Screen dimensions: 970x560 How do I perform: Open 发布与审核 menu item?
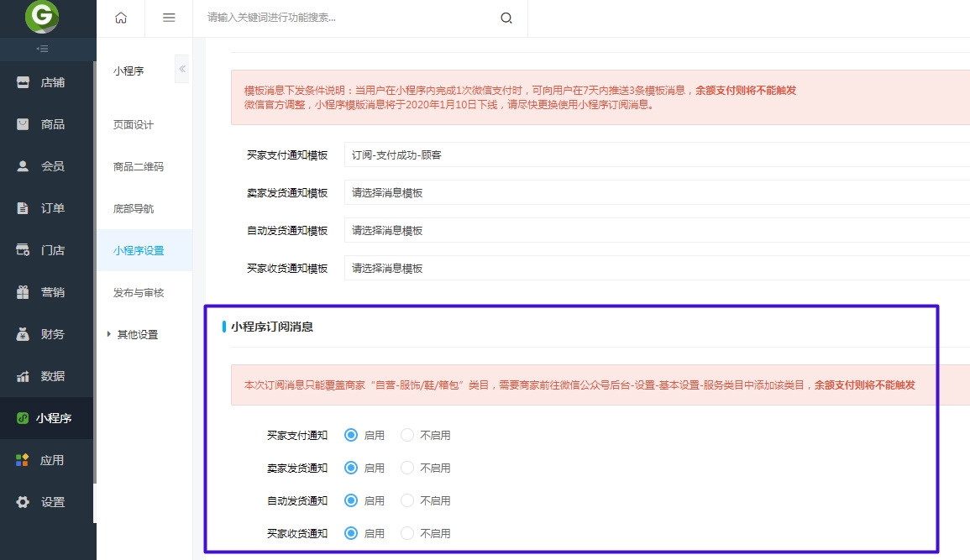pyautogui.click(x=139, y=292)
